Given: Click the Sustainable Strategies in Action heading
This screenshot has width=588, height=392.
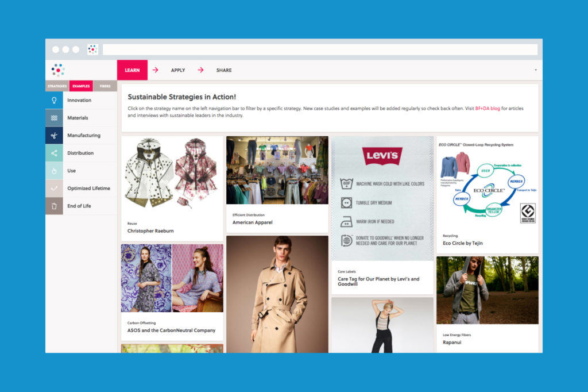Looking at the screenshot, I should [x=182, y=97].
